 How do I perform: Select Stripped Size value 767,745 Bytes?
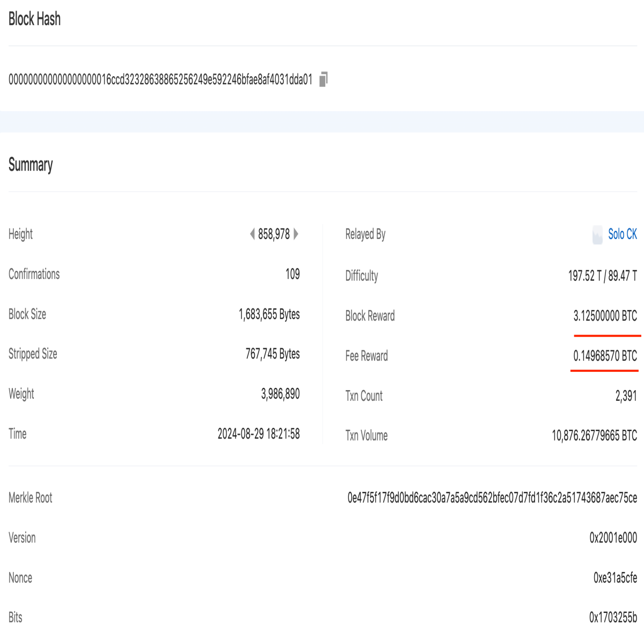click(x=273, y=354)
